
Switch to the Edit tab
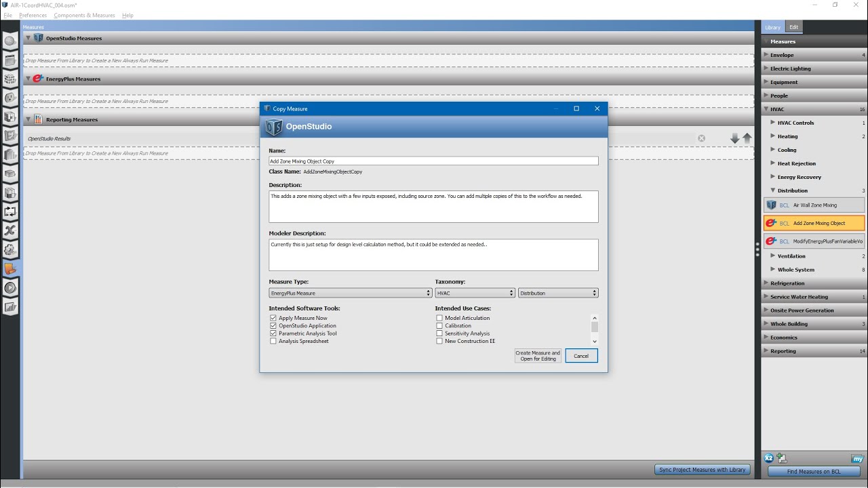(x=793, y=27)
